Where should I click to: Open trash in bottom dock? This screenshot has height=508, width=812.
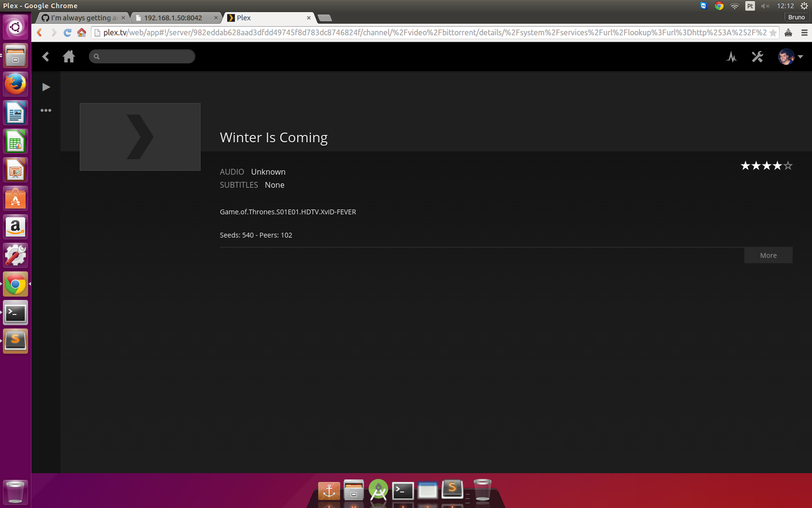pyautogui.click(x=482, y=490)
